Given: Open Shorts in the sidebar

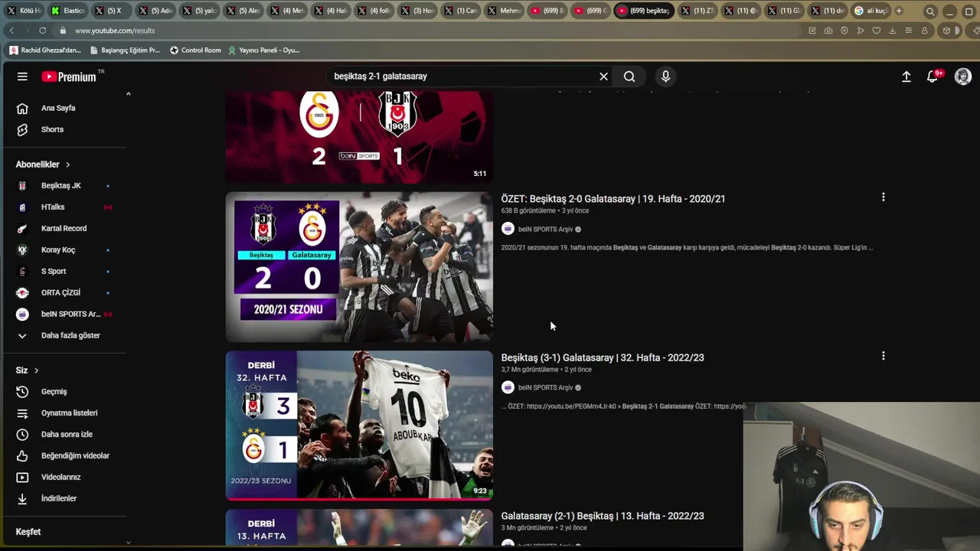Looking at the screenshot, I should (64, 129).
